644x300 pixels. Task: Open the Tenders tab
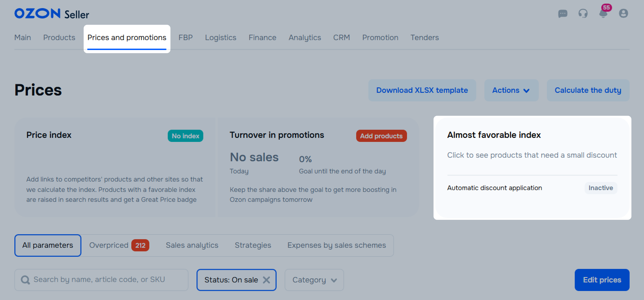[425, 38]
